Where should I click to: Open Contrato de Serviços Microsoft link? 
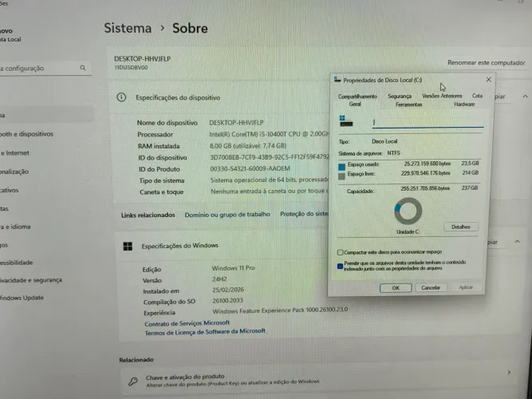point(187,323)
